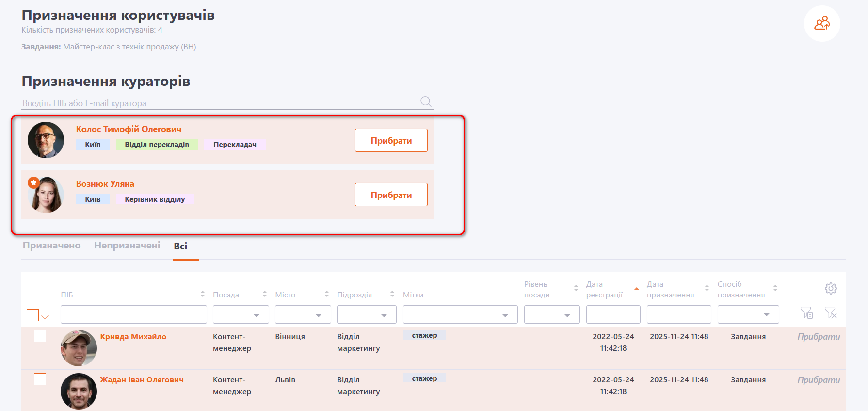Image resolution: width=868 pixels, height=411 pixels.
Task: Click the assign users icon top right
Action: point(822,23)
